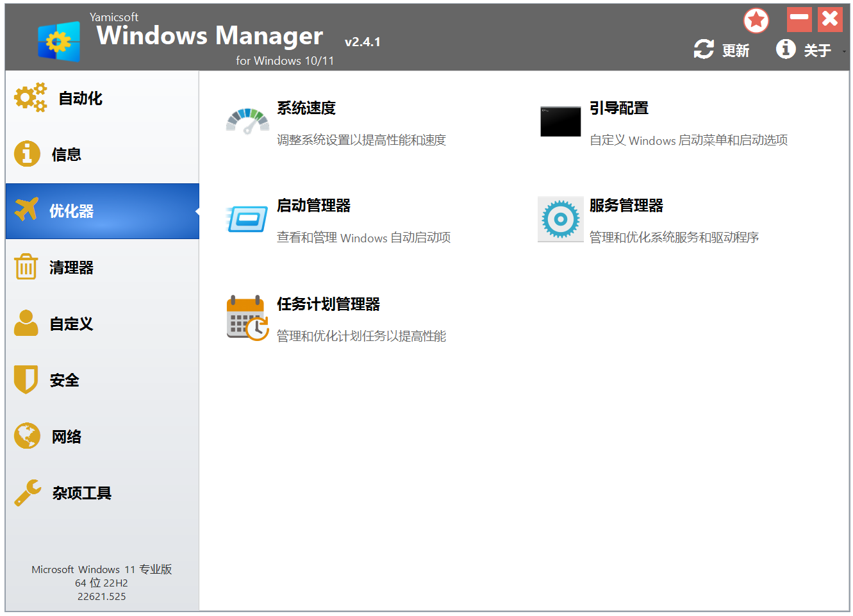Click the 优化器 airplane icon
This screenshot has width=853, height=616.
coord(26,209)
